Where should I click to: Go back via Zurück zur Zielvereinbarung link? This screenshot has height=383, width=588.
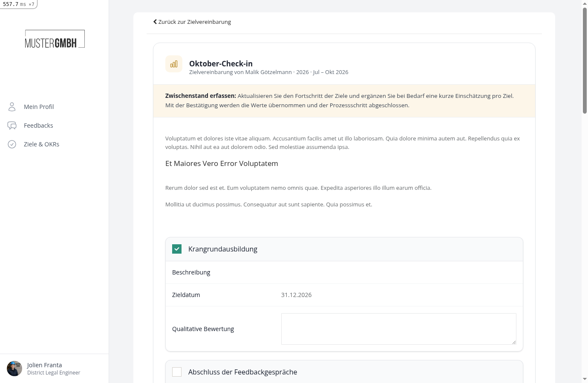coord(192,22)
